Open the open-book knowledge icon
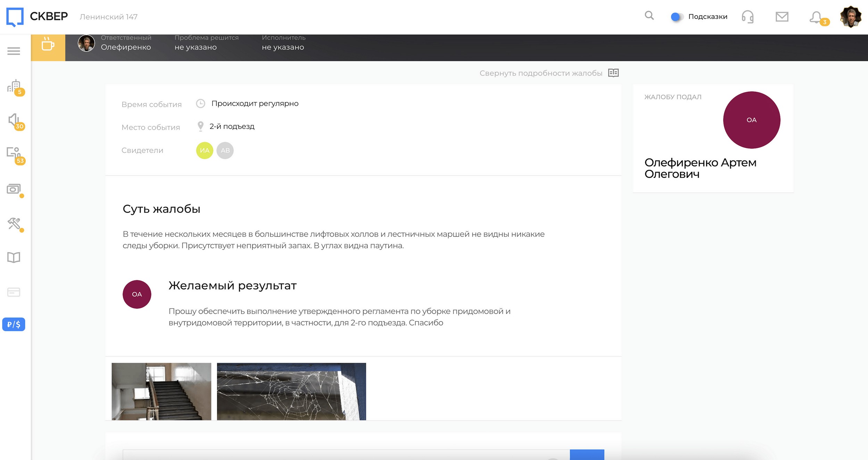Viewport: 868px width, 460px height. coord(14,258)
